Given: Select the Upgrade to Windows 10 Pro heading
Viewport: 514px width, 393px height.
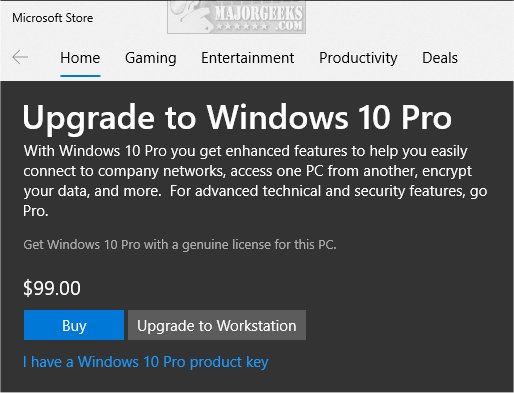Looking at the screenshot, I should (x=237, y=119).
